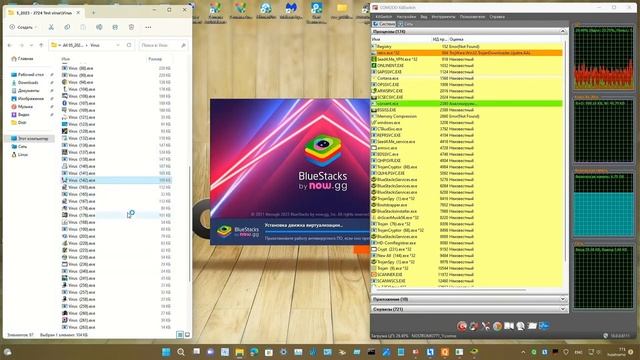The height and width of the screenshot is (360, 640).
Task: Click the ENG language indicator in tray
Action: tap(578, 352)
